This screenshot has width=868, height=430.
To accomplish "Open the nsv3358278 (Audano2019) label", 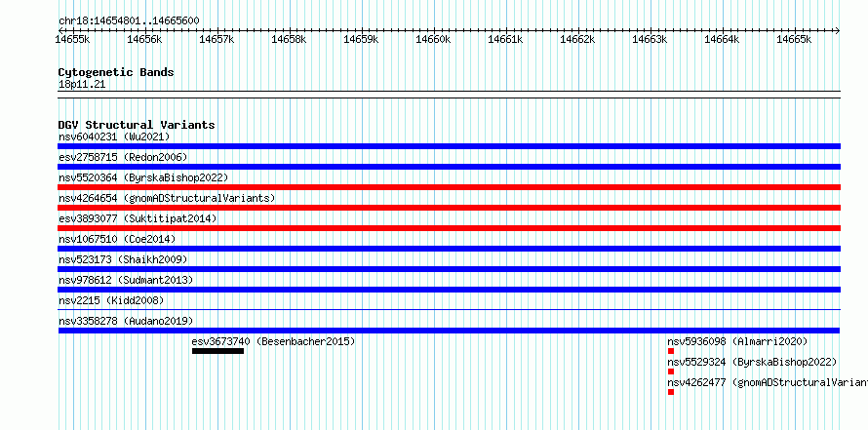I will tap(126, 321).
